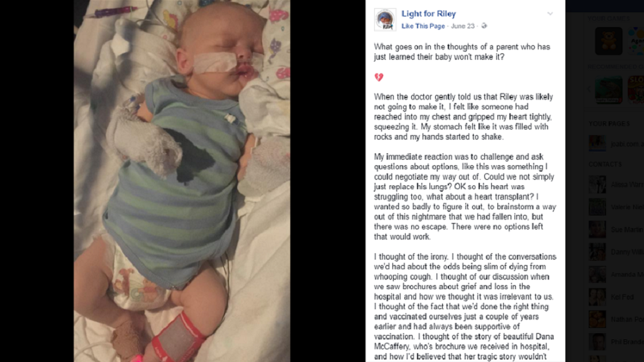
Task: Expand the post options chevron menu
Action: (550, 14)
